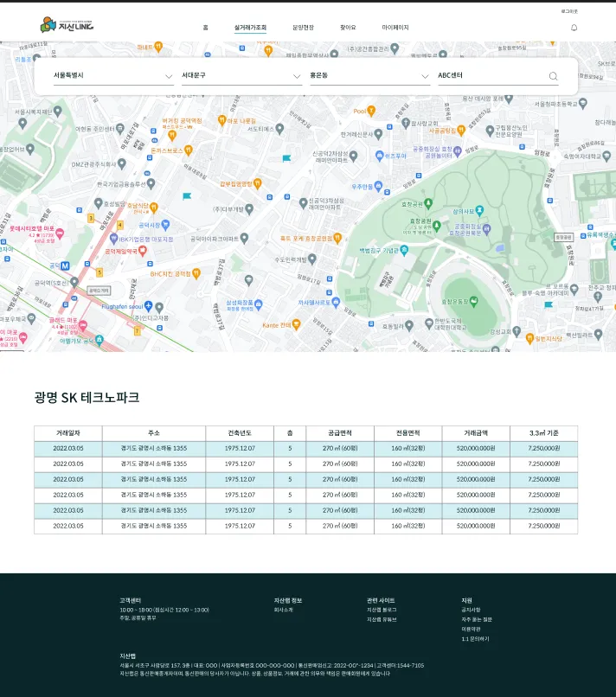Click the 공덕 subway station M icon
Screen dimensions: 616x697
click(x=64, y=265)
